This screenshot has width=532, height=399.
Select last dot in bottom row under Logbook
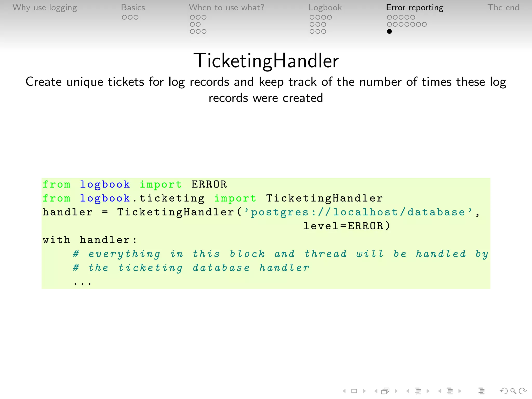point(323,31)
